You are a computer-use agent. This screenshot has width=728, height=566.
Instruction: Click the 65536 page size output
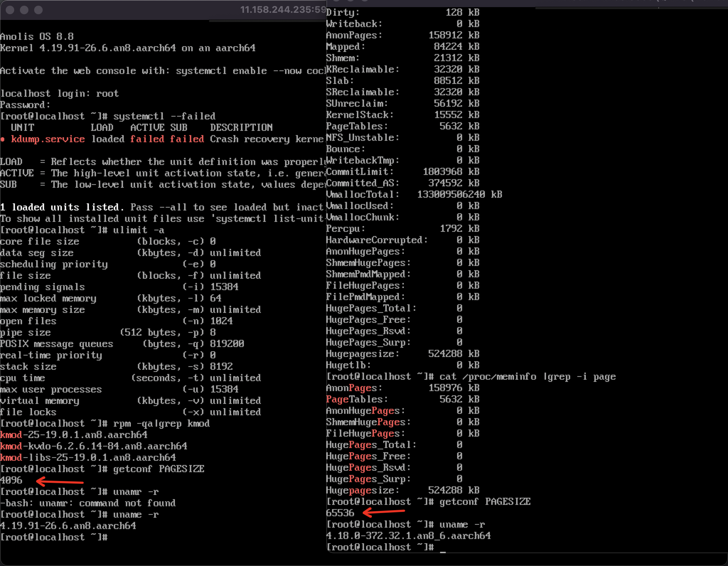[x=340, y=513]
